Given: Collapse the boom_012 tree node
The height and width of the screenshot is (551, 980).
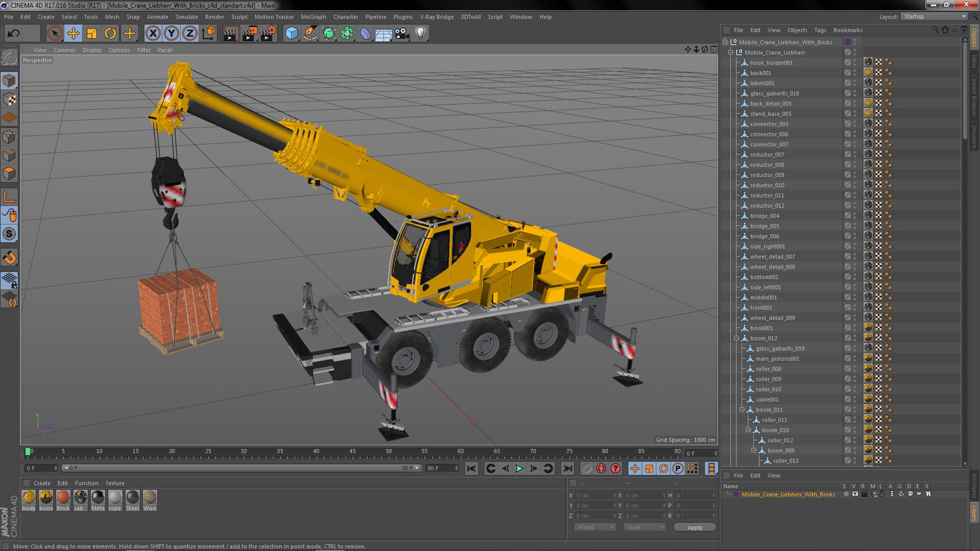Looking at the screenshot, I should point(737,338).
